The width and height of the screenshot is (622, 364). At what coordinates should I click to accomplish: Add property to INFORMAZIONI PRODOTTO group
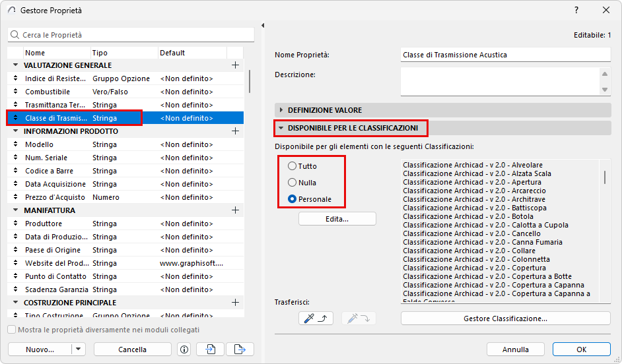(235, 131)
